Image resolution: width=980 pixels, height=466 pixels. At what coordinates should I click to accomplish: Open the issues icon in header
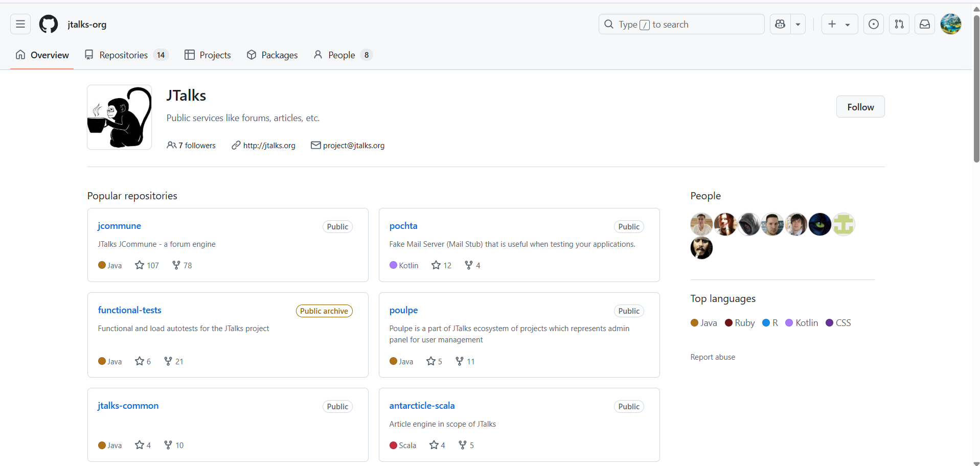(874, 24)
